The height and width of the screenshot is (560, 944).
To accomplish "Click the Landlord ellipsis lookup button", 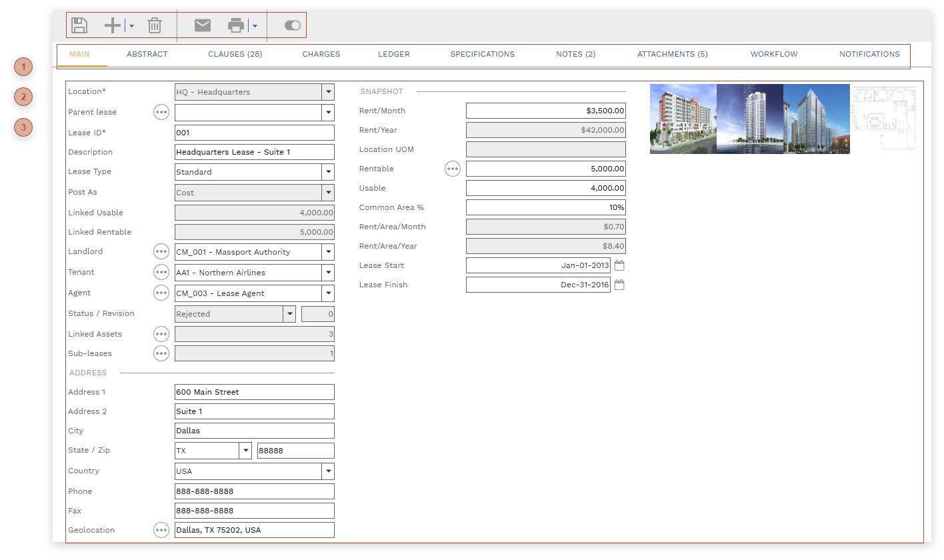I will click(161, 251).
